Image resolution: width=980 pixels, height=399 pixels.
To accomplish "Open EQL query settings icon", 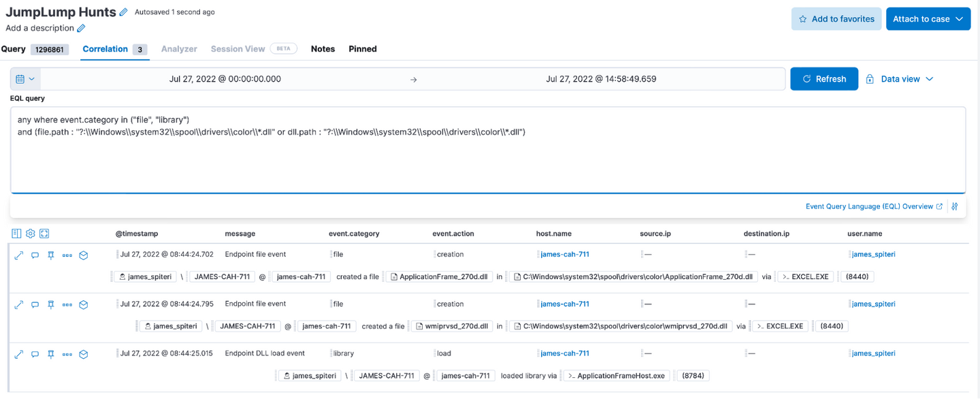I will [x=955, y=206].
